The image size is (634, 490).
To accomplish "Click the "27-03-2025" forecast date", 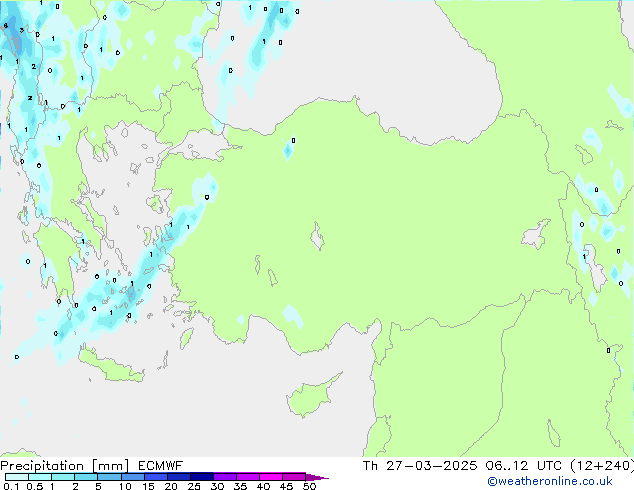I will click(431, 466).
